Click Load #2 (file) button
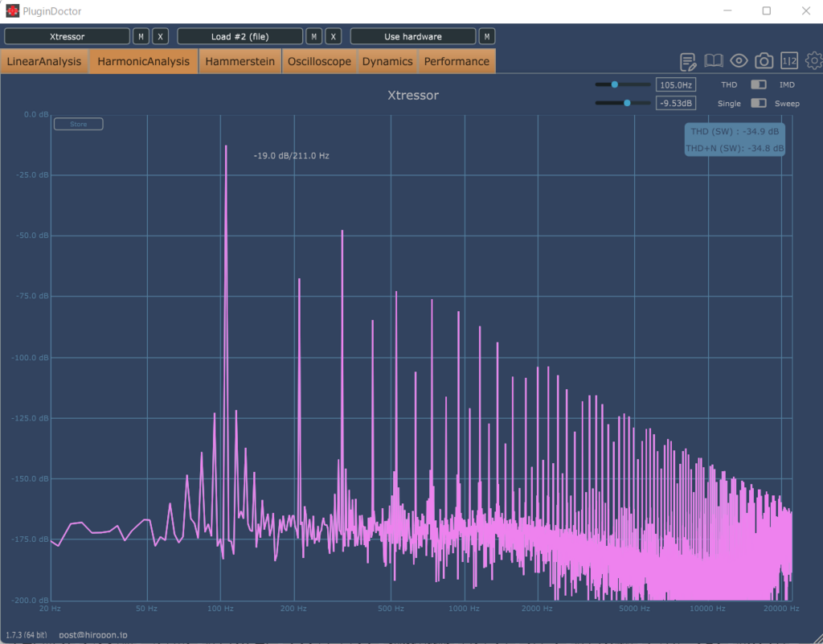Image resolution: width=823 pixels, height=644 pixels. click(x=240, y=36)
